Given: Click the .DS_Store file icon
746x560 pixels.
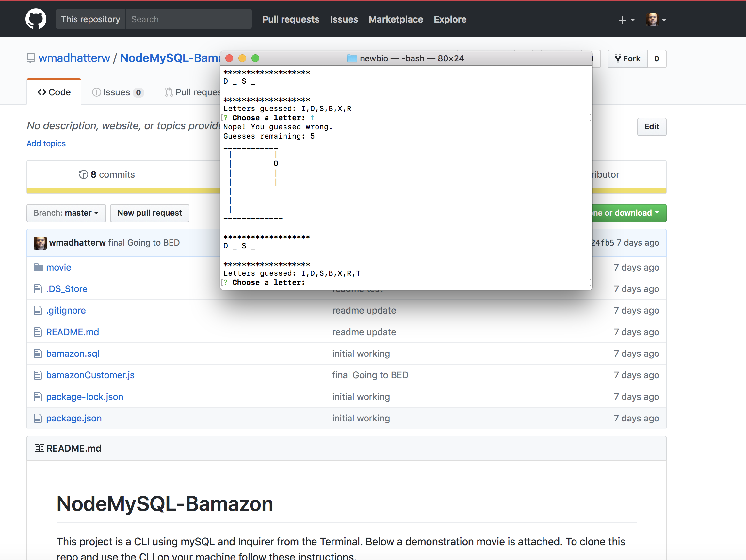Looking at the screenshot, I should [x=38, y=289].
